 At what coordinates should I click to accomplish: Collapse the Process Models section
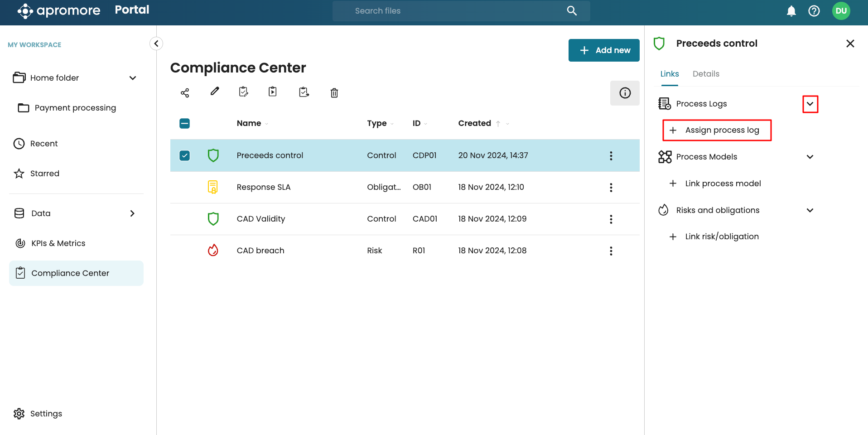[x=810, y=157]
